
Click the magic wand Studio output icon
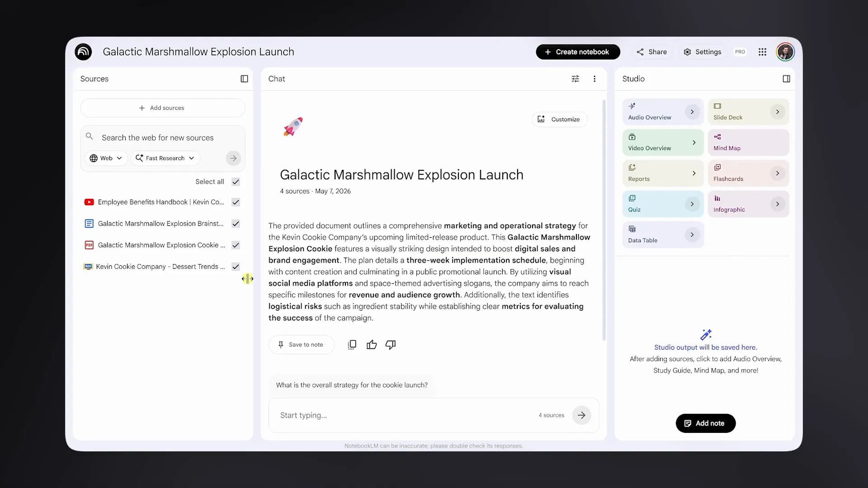click(x=706, y=335)
